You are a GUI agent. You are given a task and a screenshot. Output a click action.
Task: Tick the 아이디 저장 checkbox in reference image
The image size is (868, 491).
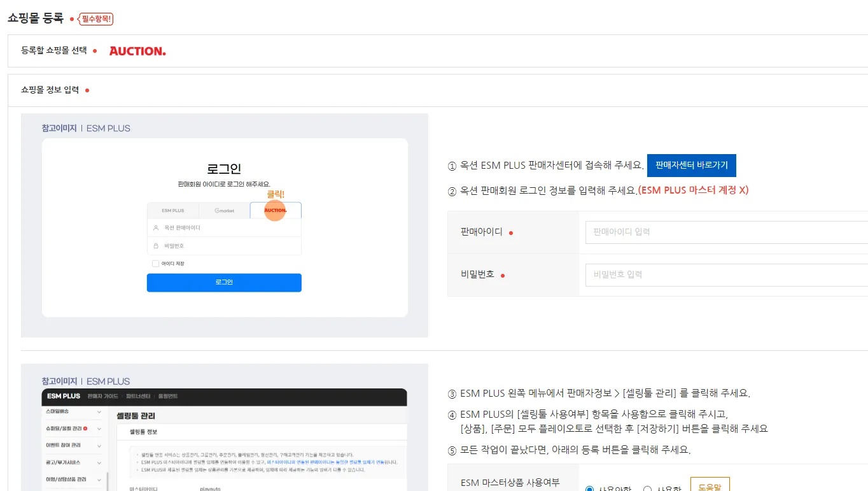pyautogui.click(x=155, y=263)
